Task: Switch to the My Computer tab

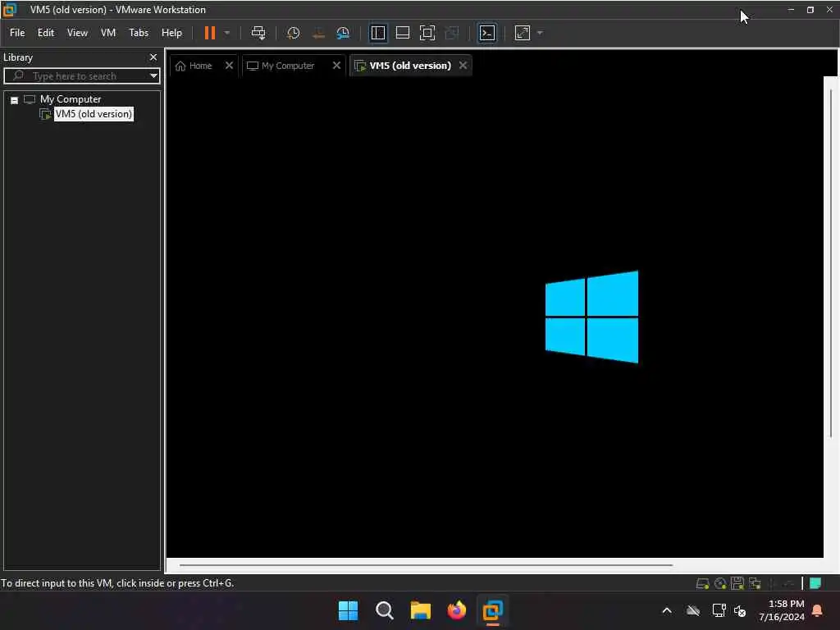Action: (x=281, y=66)
